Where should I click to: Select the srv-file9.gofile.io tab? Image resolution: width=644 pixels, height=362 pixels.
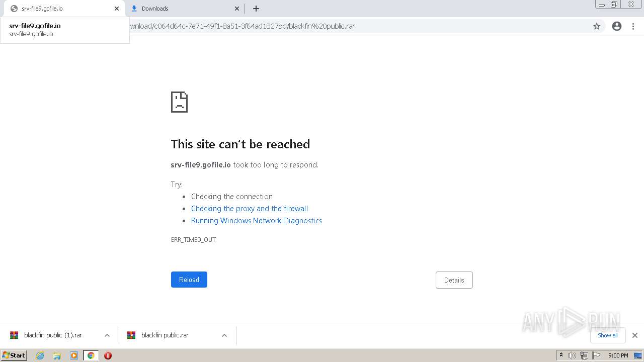coord(63,9)
